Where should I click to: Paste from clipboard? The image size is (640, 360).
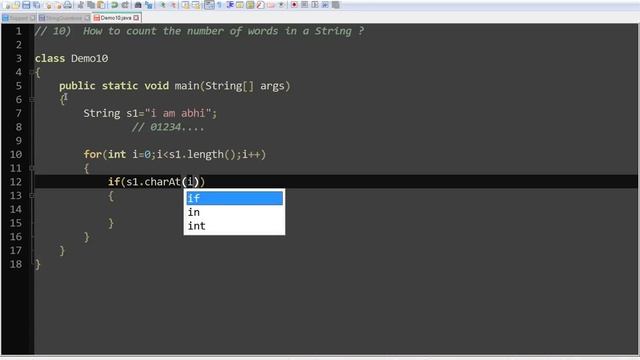point(100,5)
